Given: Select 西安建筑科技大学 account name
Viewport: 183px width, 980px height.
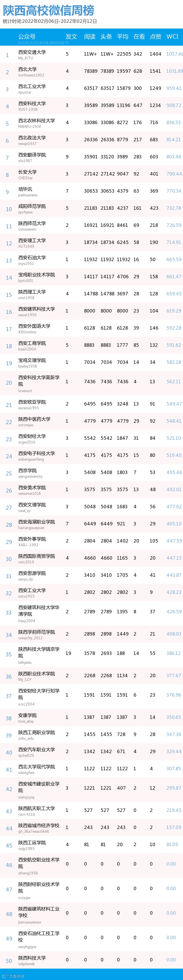Looking at the screenshot, I should (x=37, y=309).
